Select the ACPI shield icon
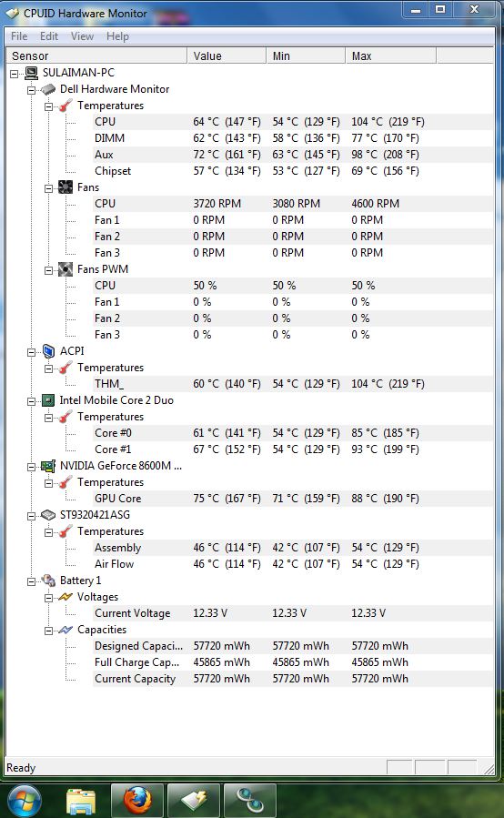This screenshot has height=818, width=504. coord(48,351)
